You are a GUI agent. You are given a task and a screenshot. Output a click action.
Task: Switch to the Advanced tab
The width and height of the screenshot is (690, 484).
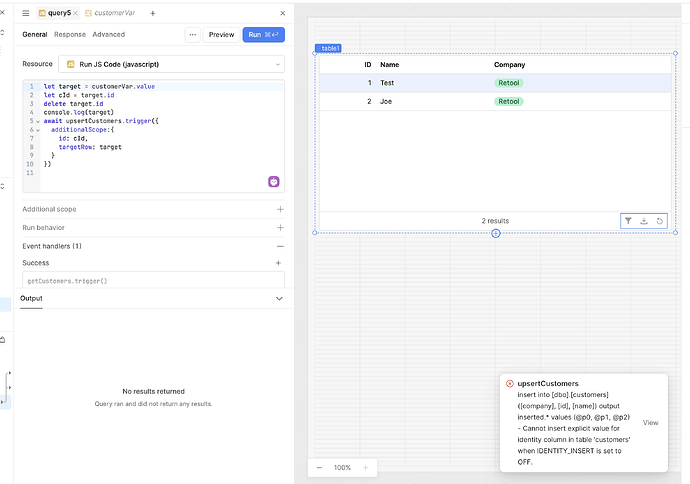click(x=109, y=34)
